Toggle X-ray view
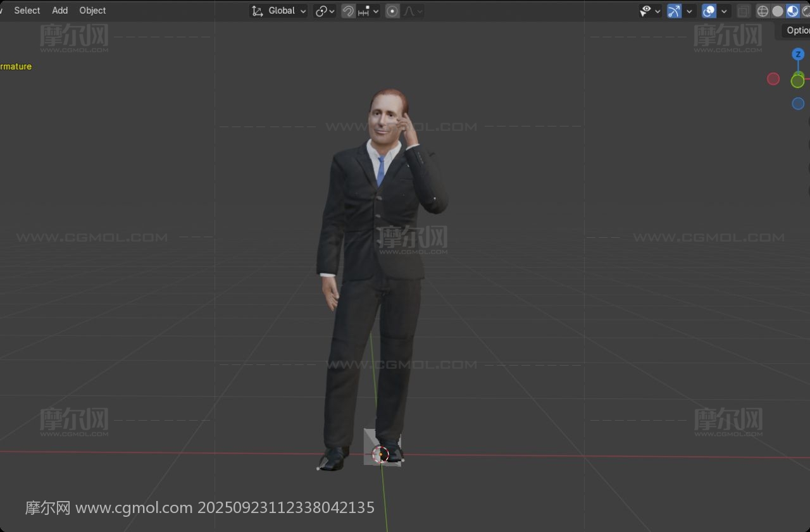 (x=744, y=11)
